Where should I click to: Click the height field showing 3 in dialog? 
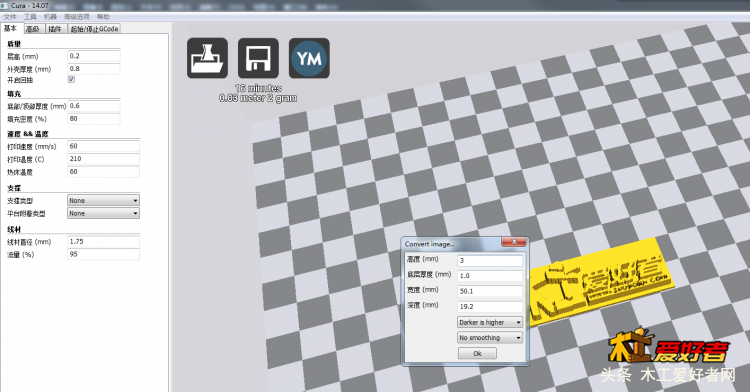click(490, 261)
